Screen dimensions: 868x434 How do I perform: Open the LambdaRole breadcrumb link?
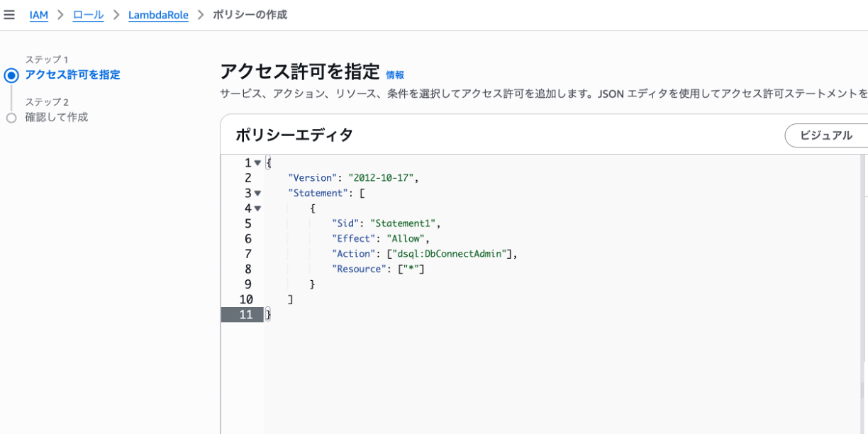click(x=158, y=15)
